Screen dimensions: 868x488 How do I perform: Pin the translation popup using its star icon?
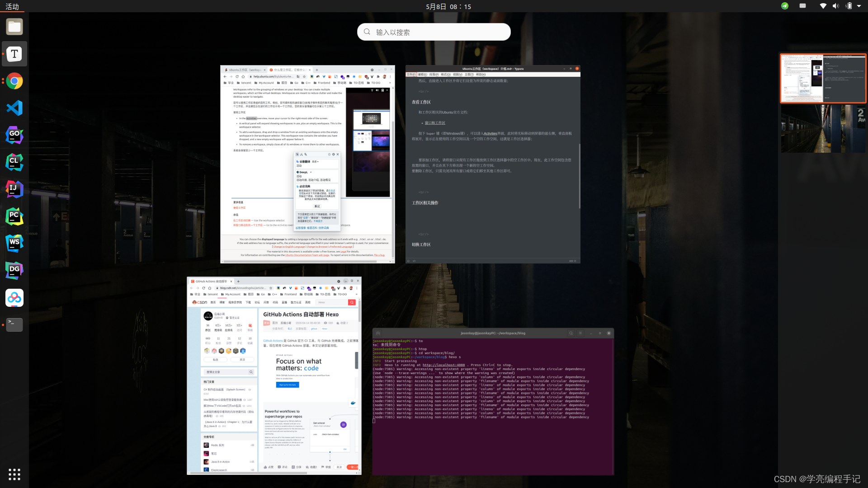point(329,154)
